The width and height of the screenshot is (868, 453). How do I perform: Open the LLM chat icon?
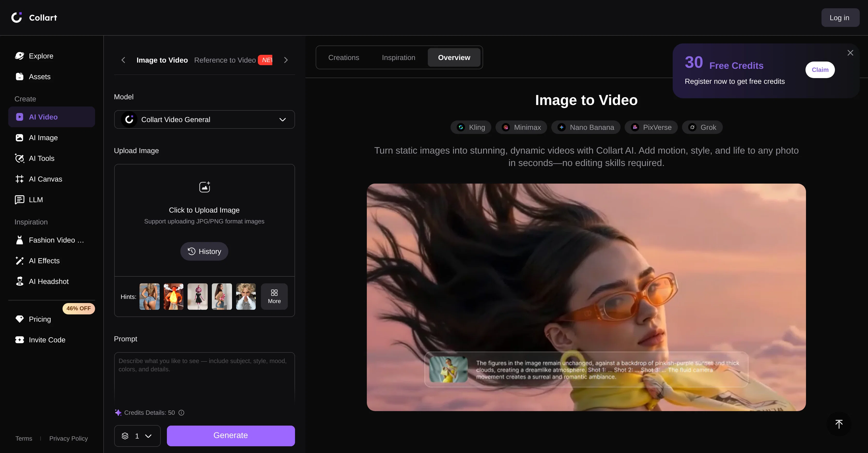coord(20,200)
